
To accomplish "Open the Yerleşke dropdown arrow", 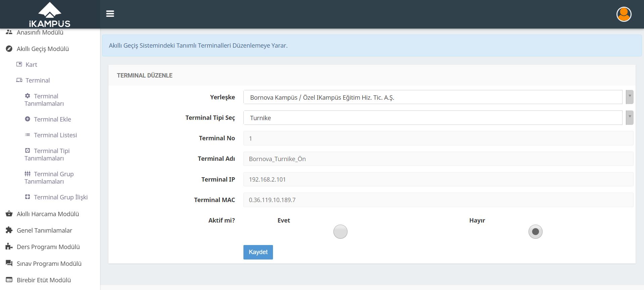I will point(630,97).
